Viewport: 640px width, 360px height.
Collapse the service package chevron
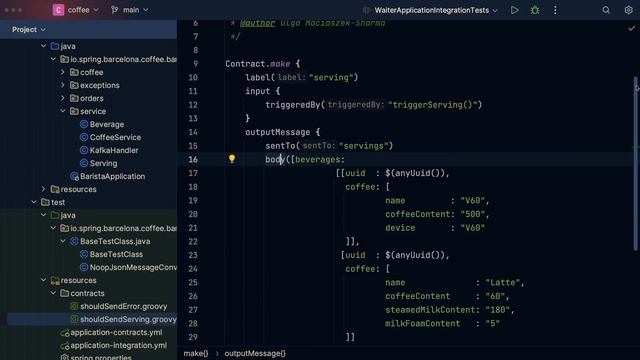point(63,111)
